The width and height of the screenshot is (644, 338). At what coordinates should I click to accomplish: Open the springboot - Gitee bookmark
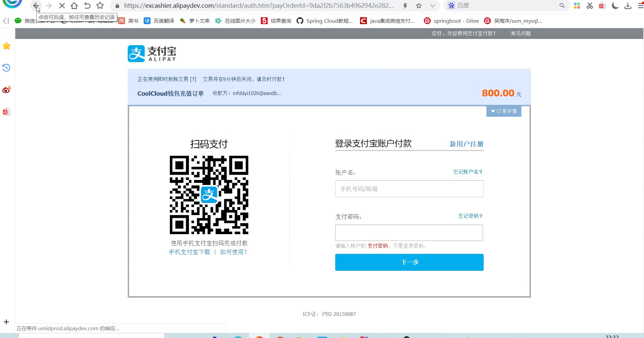tap(451, 21)
